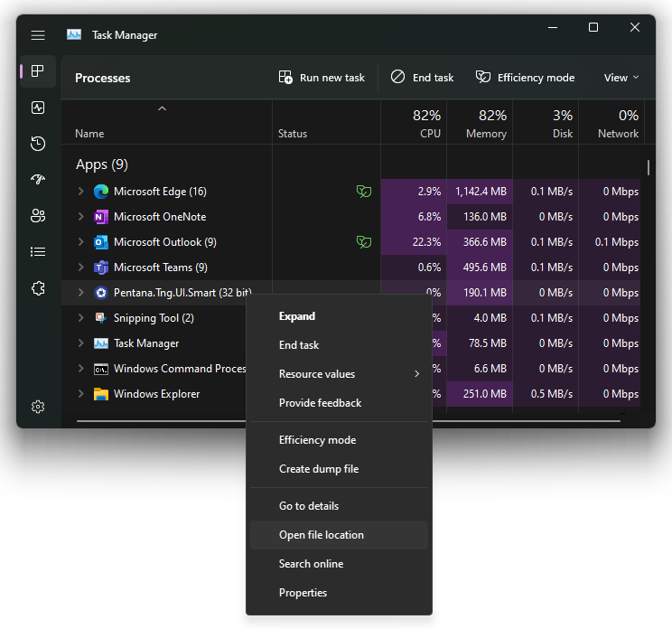Click the Task Manager title bar icon

(x=74, y=34)
